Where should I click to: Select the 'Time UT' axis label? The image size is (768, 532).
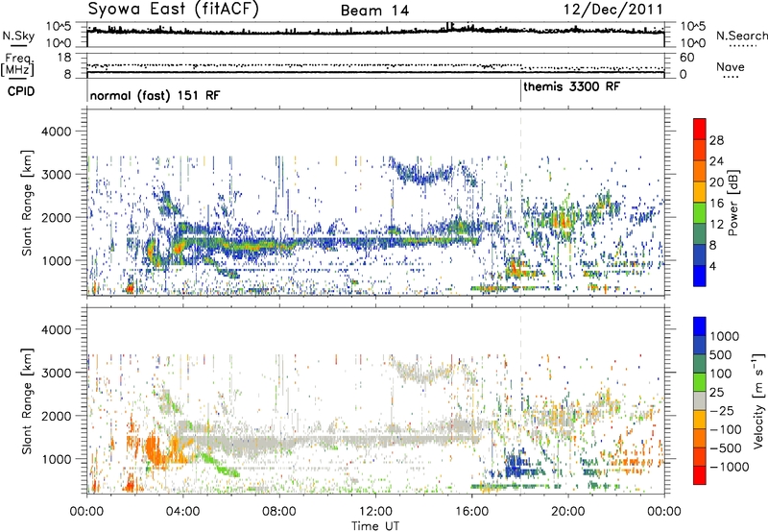375,525
